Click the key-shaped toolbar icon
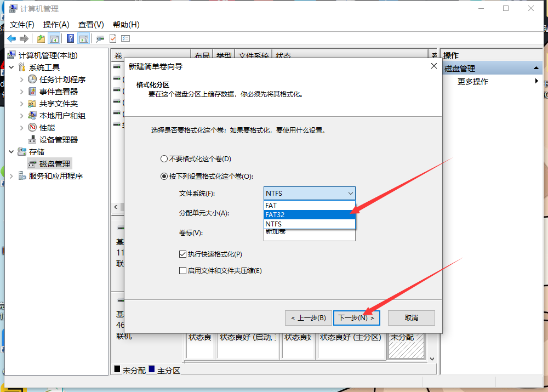548x392 pixels. [100, 38]
